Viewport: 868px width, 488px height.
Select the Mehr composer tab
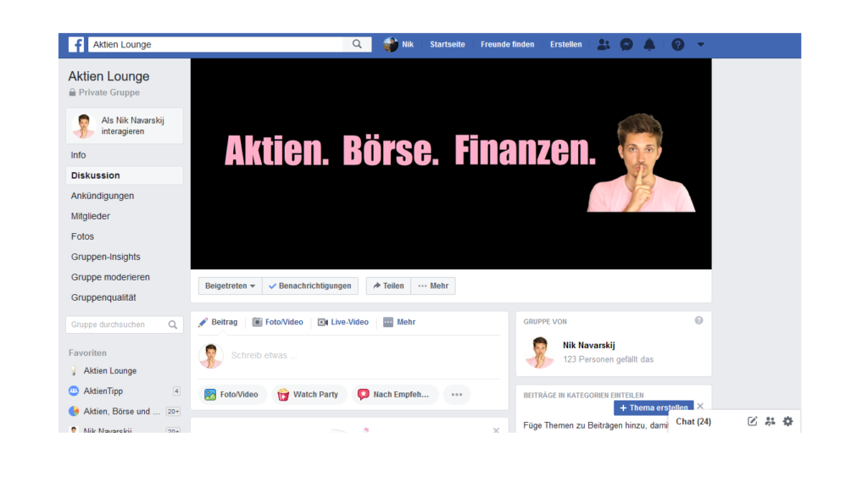pyautogui.click(x=399, y=322)
